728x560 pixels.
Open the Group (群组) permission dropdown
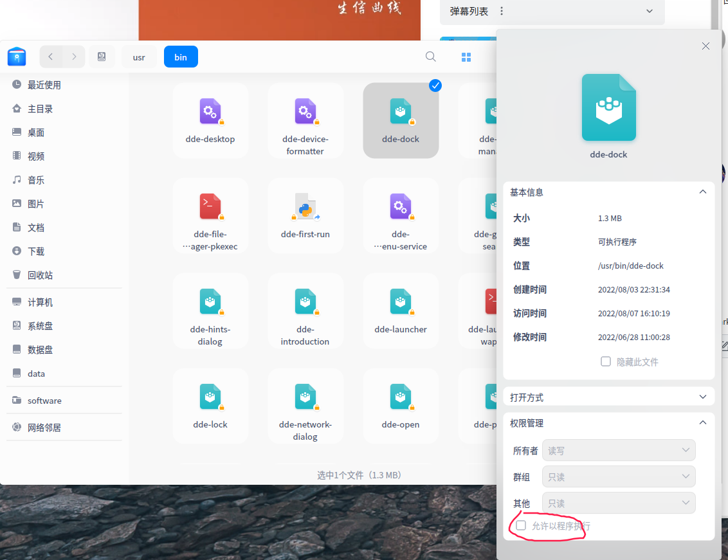pyautogui.click(x=619, y=476)
